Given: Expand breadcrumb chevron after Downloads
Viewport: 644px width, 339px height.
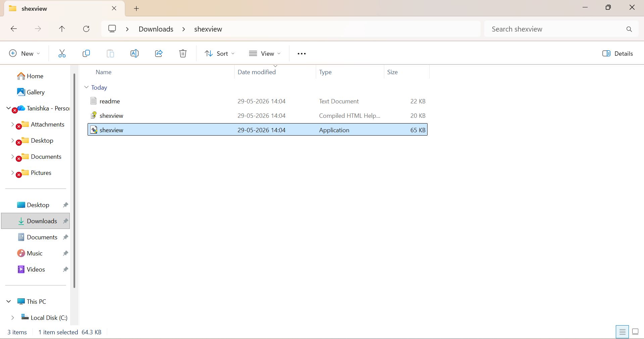Looking at the screenshot, I should point(184,29).
